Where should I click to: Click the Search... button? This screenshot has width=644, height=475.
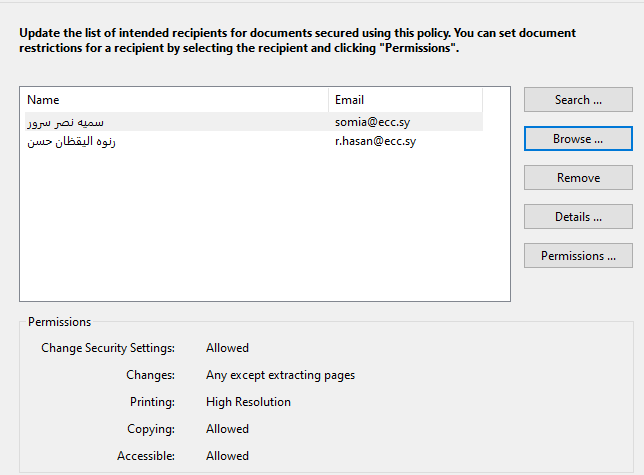coord(578,100)
